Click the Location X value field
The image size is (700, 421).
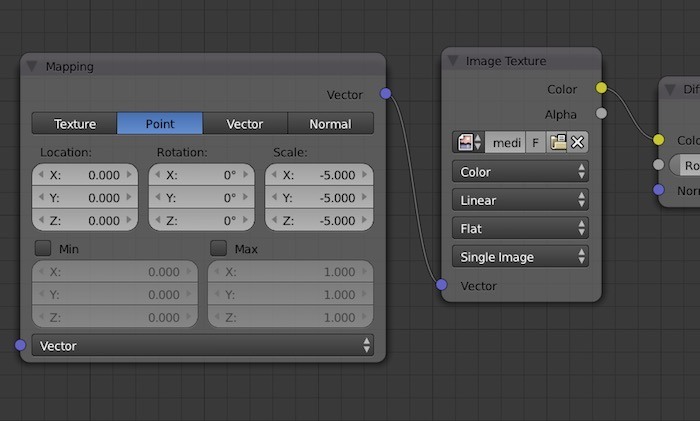pos(85,175)
